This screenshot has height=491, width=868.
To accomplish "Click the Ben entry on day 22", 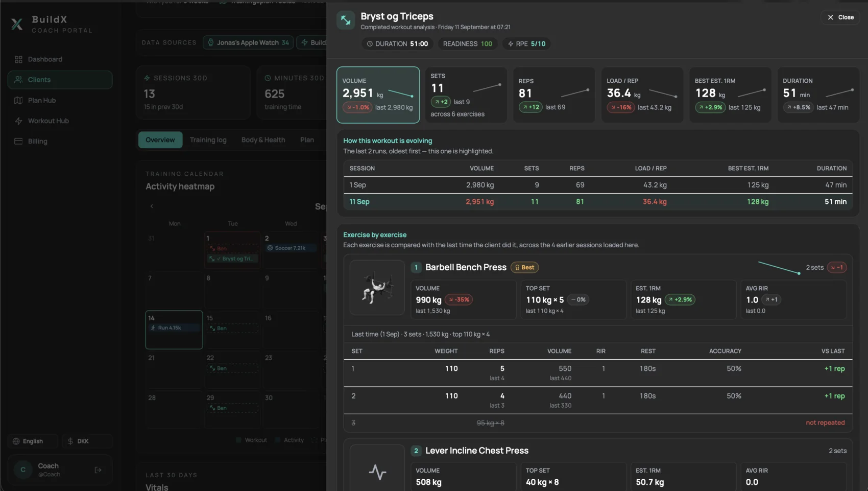I will 233,368.
